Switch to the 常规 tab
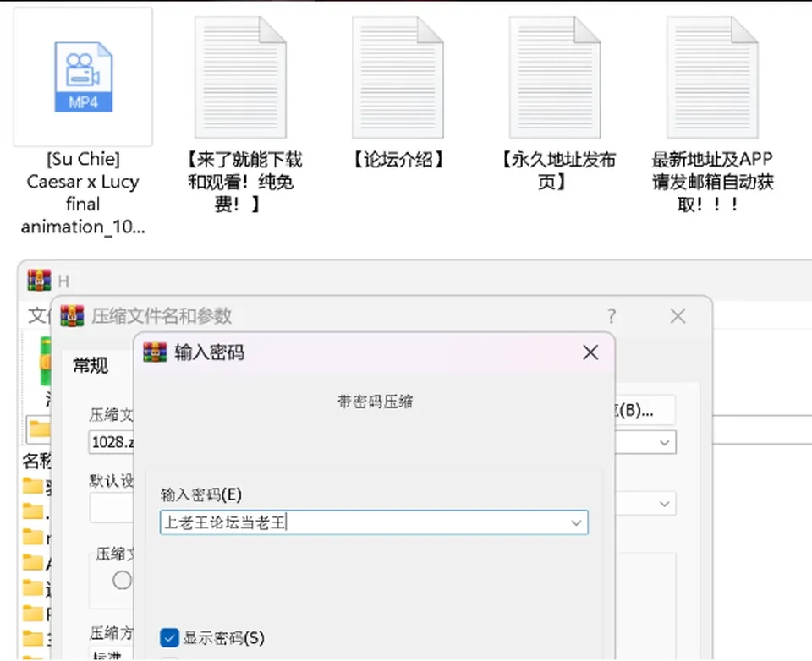 tap(91, 365)
